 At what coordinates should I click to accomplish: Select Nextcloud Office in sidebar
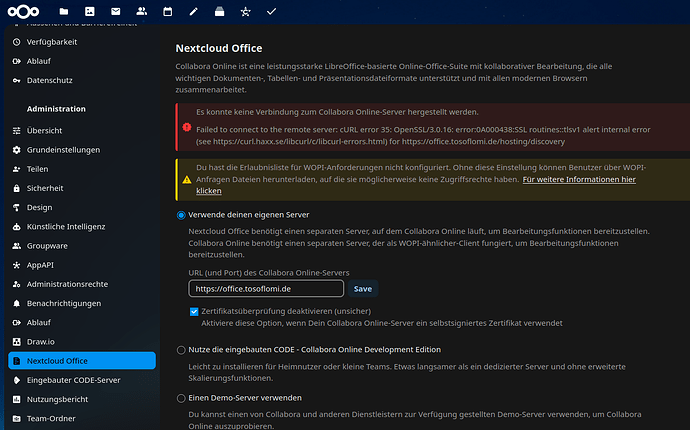tap(82, 361)
